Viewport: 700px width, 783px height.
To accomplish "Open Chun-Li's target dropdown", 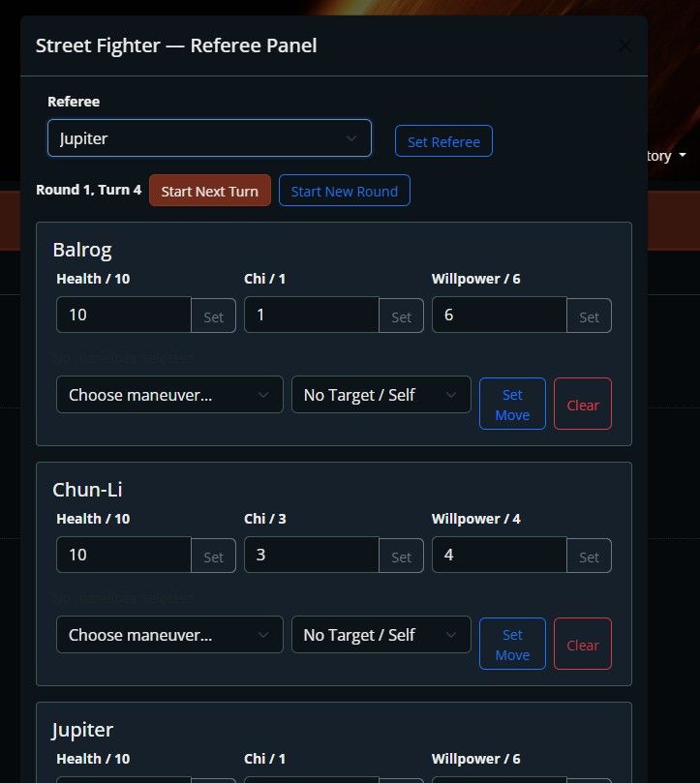I will (x=381, y=635).
